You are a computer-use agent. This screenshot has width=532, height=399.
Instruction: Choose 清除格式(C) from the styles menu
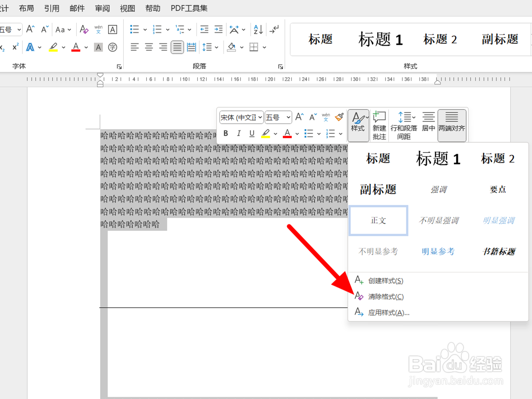click(x=385, y=297)
